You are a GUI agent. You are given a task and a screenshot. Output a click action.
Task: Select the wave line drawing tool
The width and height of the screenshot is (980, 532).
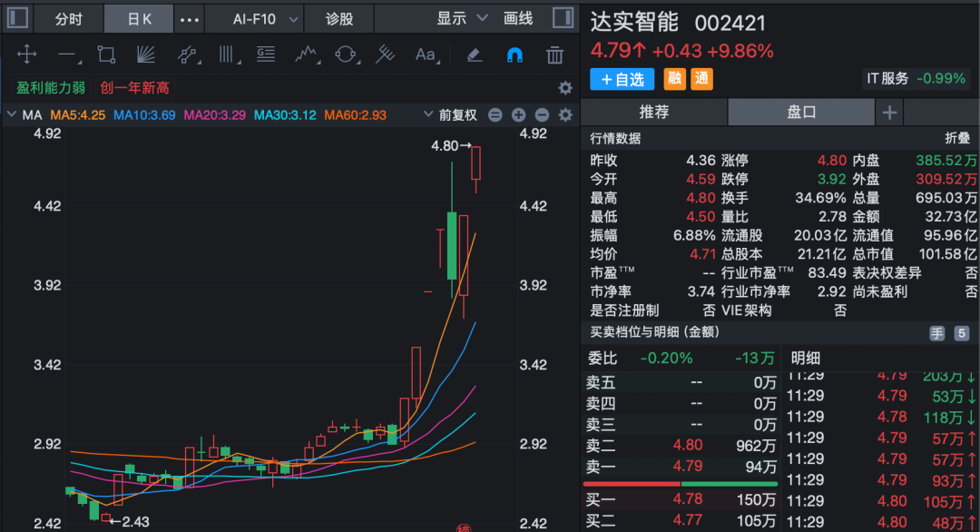(x=307, y=55)
